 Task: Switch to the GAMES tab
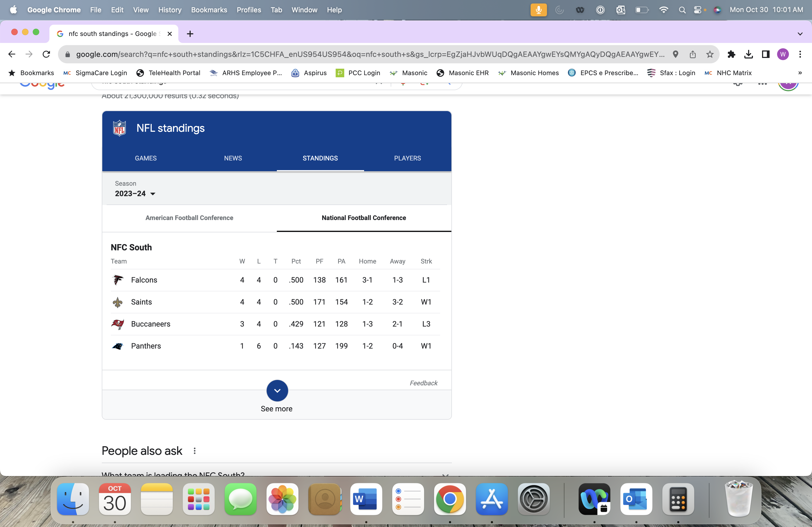tap(146, 158)
